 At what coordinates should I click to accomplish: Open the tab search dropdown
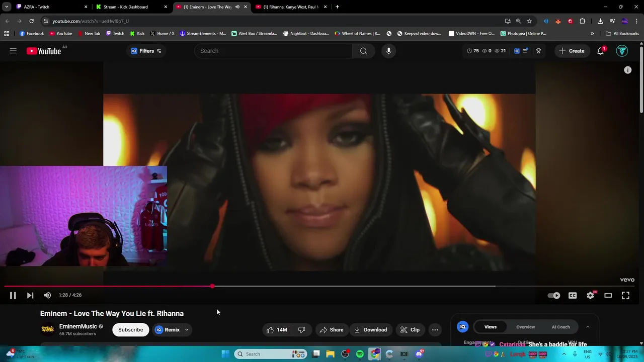(7, 7)
